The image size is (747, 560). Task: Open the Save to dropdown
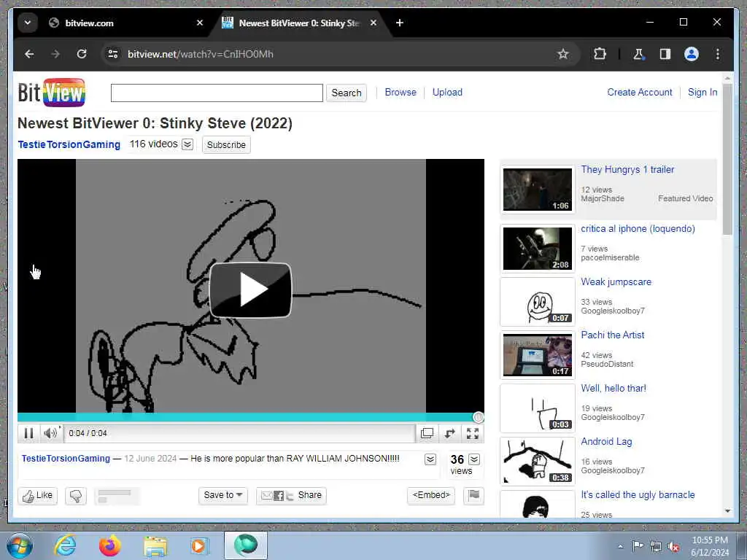[x=223, y=496]
